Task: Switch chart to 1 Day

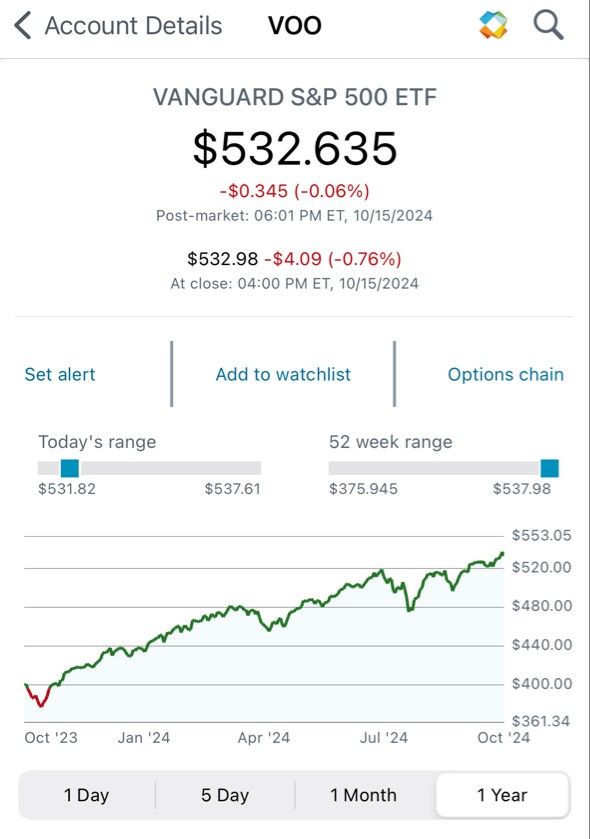Action: pos(87,795)
